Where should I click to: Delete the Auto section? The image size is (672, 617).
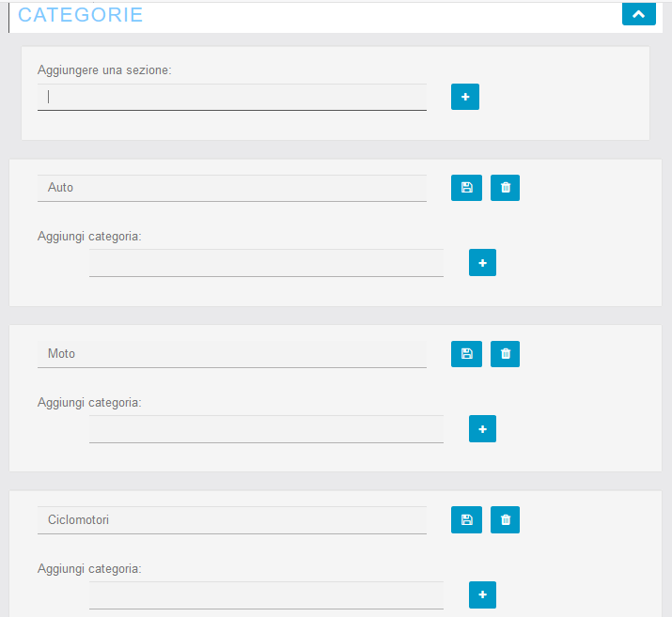point(505,188)
